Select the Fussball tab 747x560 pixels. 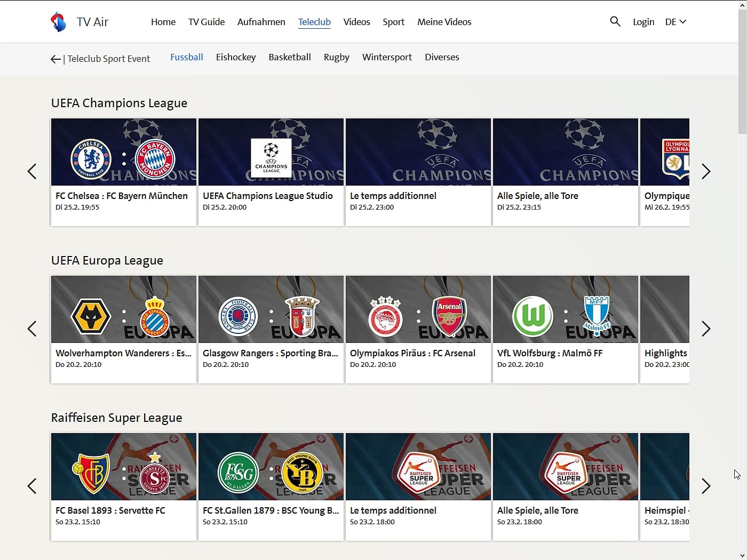tap(187, 57)
